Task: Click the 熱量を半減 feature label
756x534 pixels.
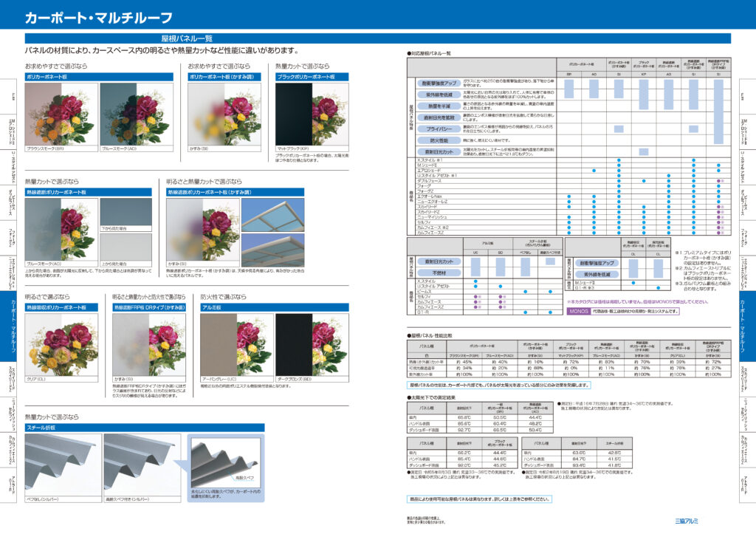Action: 439,106
